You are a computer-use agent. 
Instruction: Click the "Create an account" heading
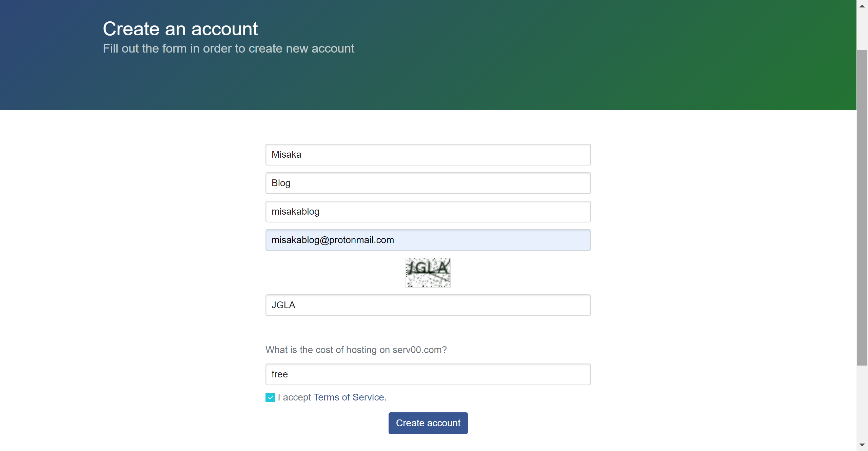180,29
